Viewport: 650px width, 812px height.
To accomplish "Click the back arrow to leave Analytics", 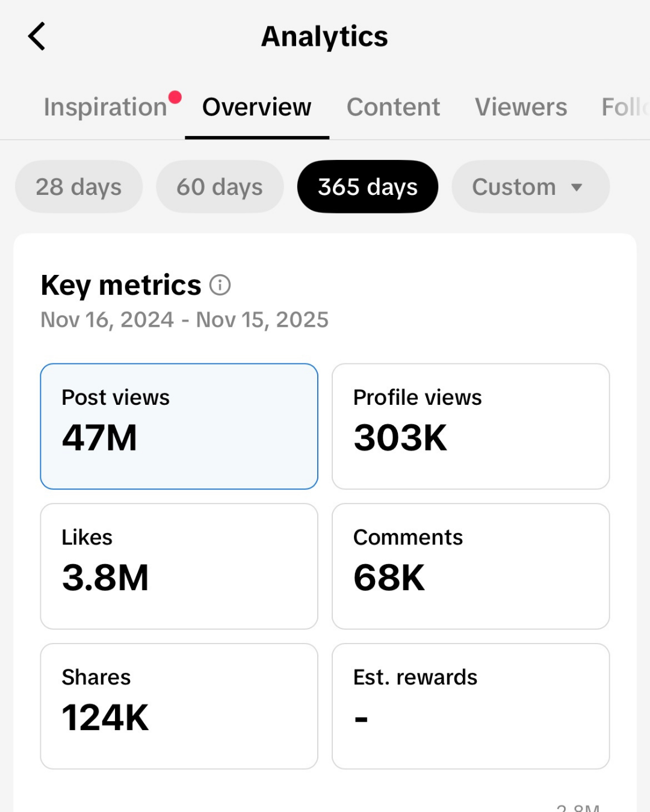I will tap(36, 36).
